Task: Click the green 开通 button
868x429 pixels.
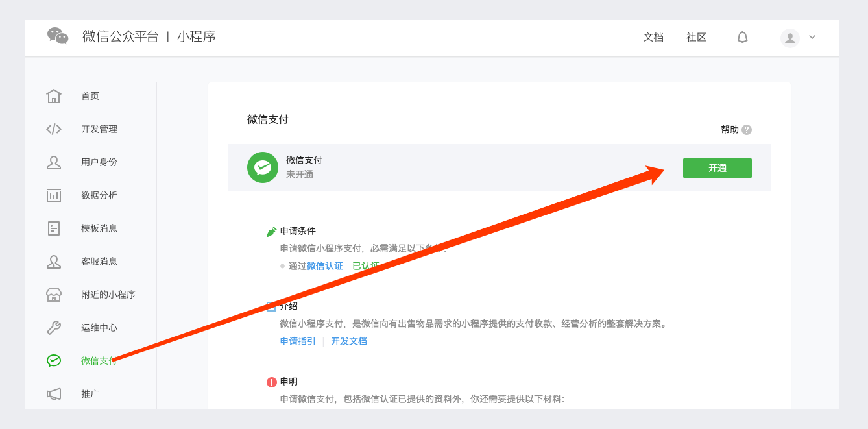Action: [x=717, y=168]
